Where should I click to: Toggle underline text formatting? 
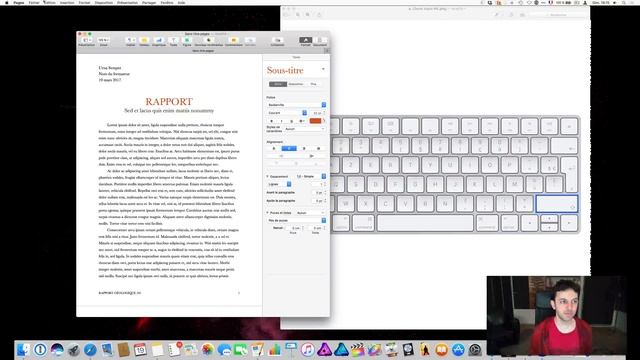(291, 121)
